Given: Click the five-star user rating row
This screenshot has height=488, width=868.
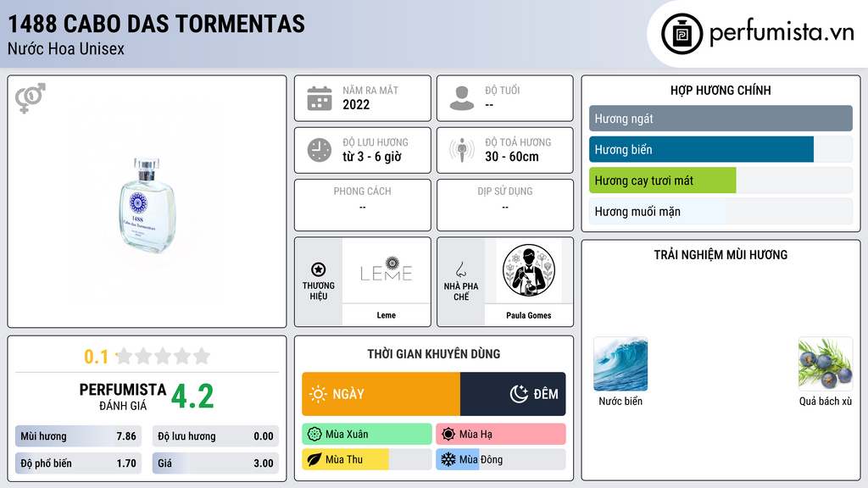Looking at the screenshot, I should click(x=163, y=356).
